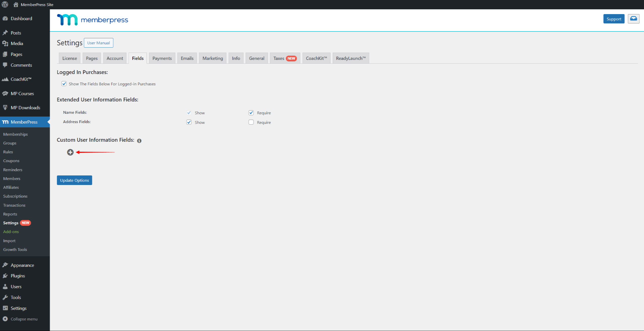Click the Media icon in sidebar

(5, 43)
